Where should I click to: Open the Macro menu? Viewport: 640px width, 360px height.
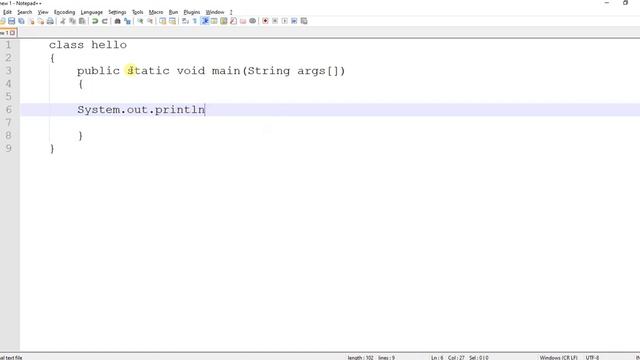pyautogui.click(x=156, y=12)
